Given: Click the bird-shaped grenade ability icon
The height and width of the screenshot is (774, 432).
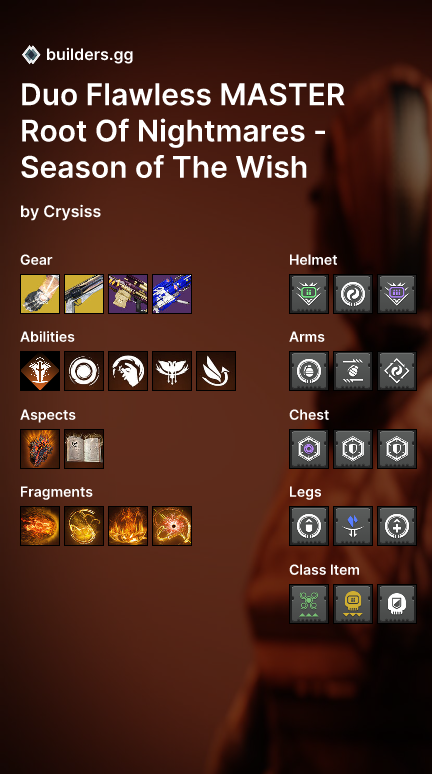Looking at the screenshot, I should coord(216,371).
